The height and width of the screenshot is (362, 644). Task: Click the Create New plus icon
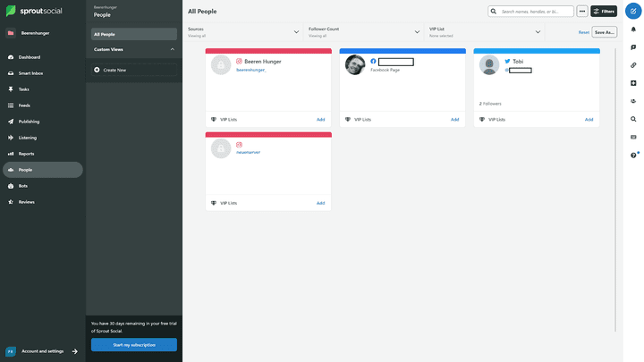click(x=97, y=70)
